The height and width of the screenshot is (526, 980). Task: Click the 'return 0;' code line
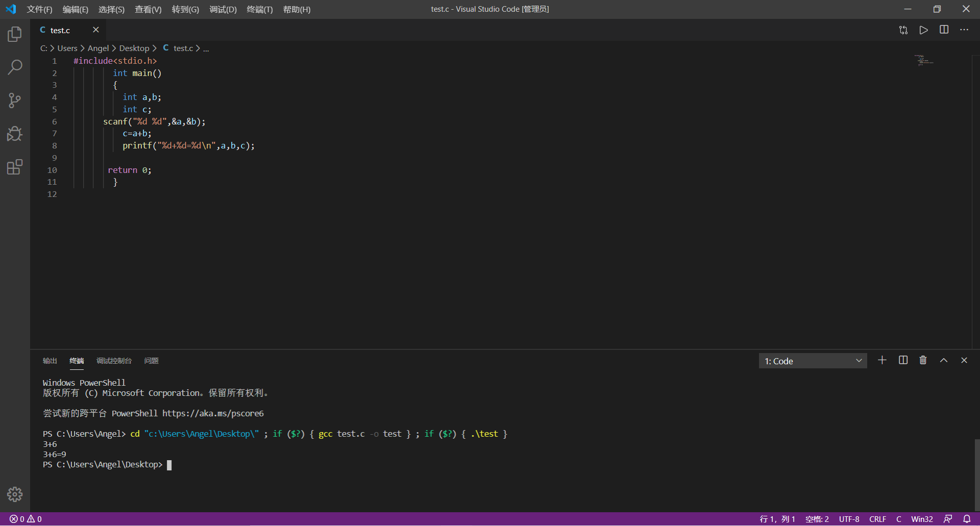(x=130, y=170)
